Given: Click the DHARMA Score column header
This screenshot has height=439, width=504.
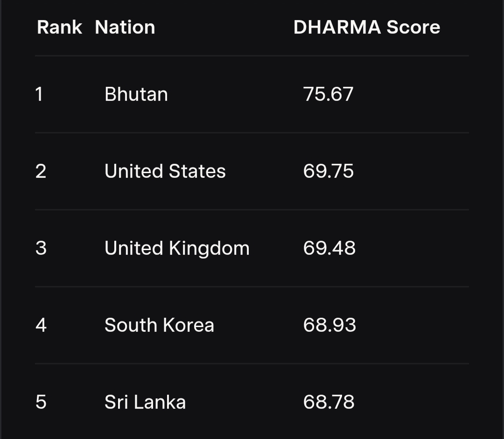Looking at the screenshot, I should pos(366,28).
